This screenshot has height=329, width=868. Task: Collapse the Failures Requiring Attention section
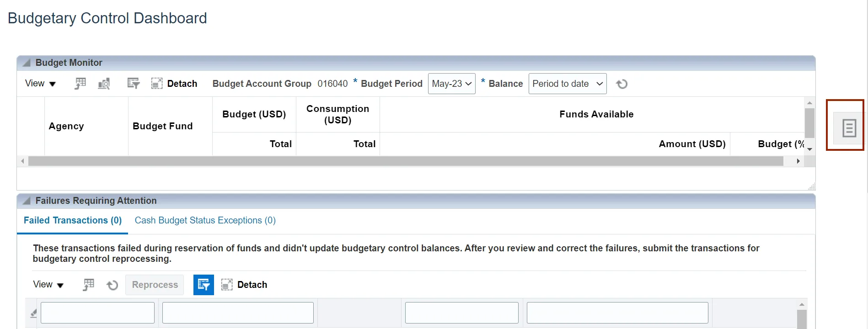[27, 201]
